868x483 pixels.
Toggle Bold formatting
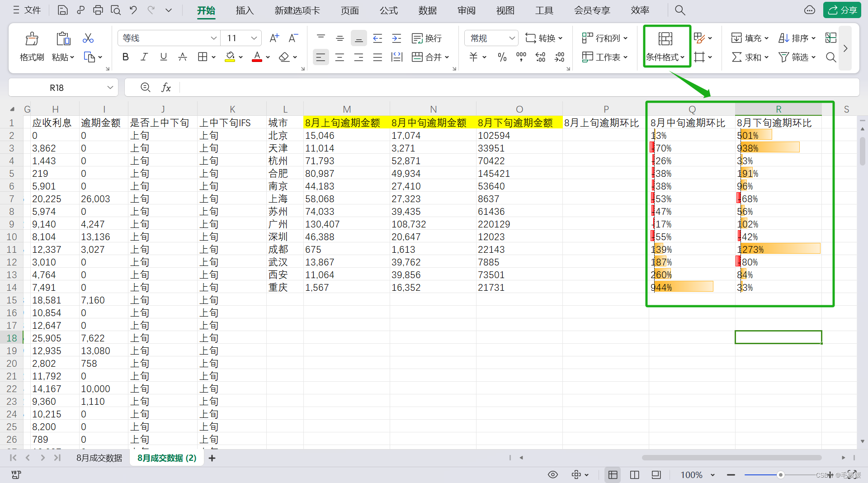(x=126, y=57)
